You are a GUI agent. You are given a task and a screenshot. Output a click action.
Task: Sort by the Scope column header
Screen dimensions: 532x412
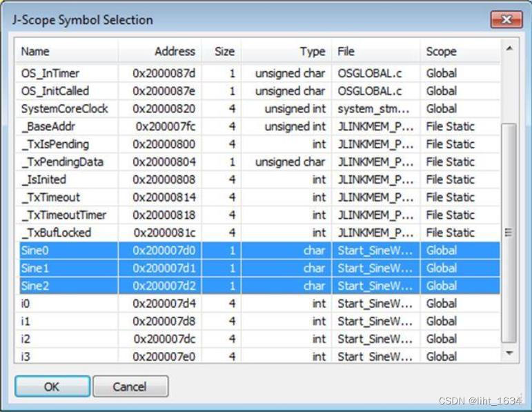click(x=460, y=51)
